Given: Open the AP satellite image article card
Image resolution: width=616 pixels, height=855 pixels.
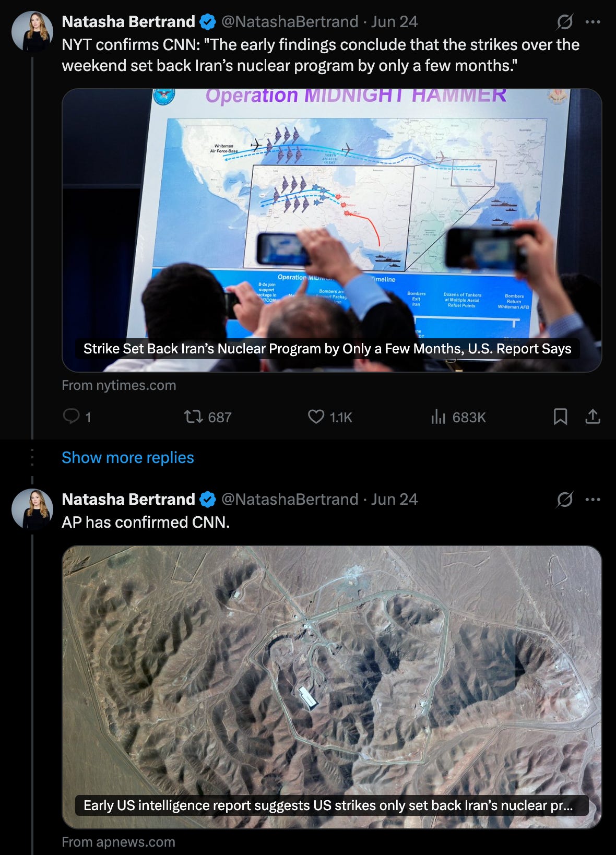Looking at the screenshot, I should pyautogui.click(x=332, y=687).
